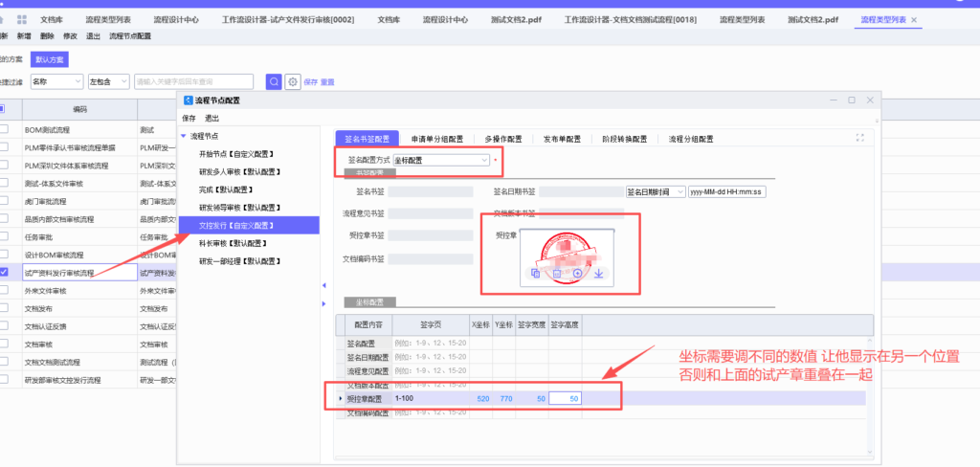Open the 测试文档2.pdf tab left of 工作流设计器-文档文档测试流程
This screenshot has width=980, height=467.
point(516,20)
